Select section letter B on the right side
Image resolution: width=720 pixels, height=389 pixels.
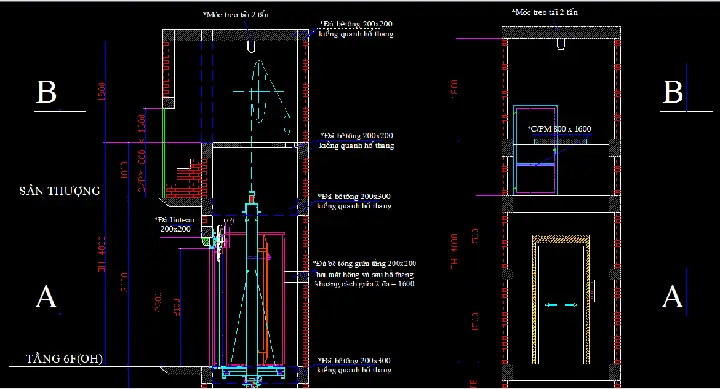pyautogui.click(x=673, y=92)
